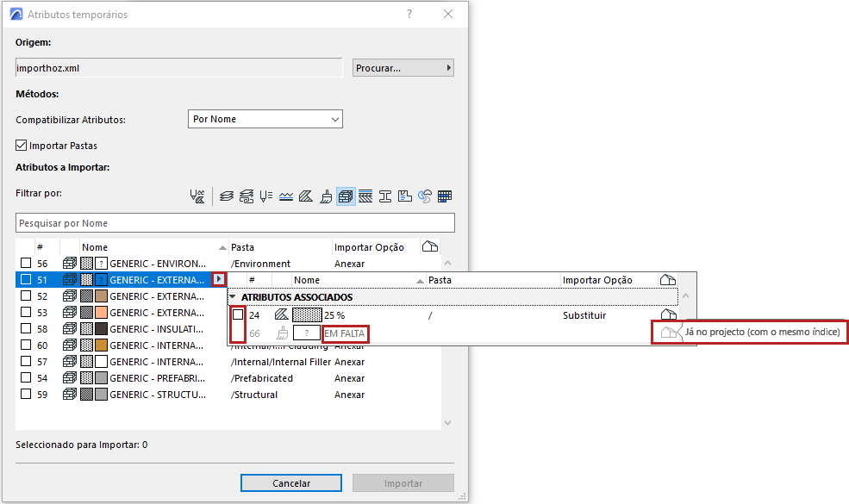The image size is (849, 504).
Task: Click building material icon on row 54
Action: click(69, 378)
